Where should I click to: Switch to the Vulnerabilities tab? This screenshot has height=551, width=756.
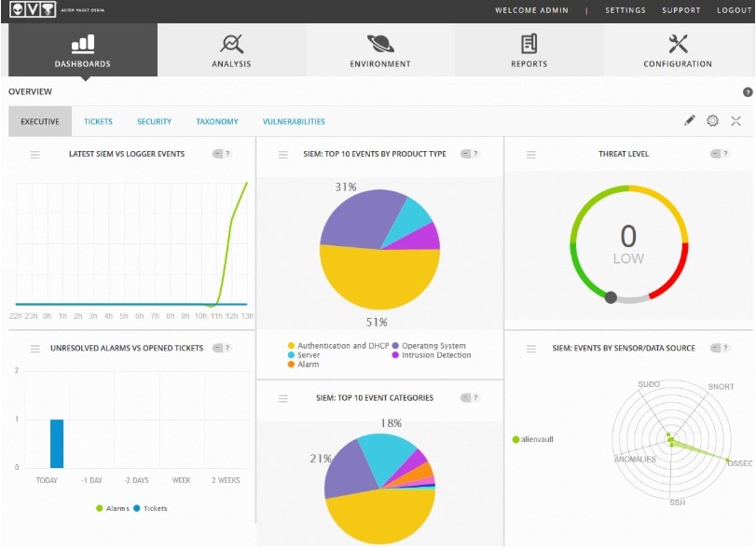coord(294,122)
